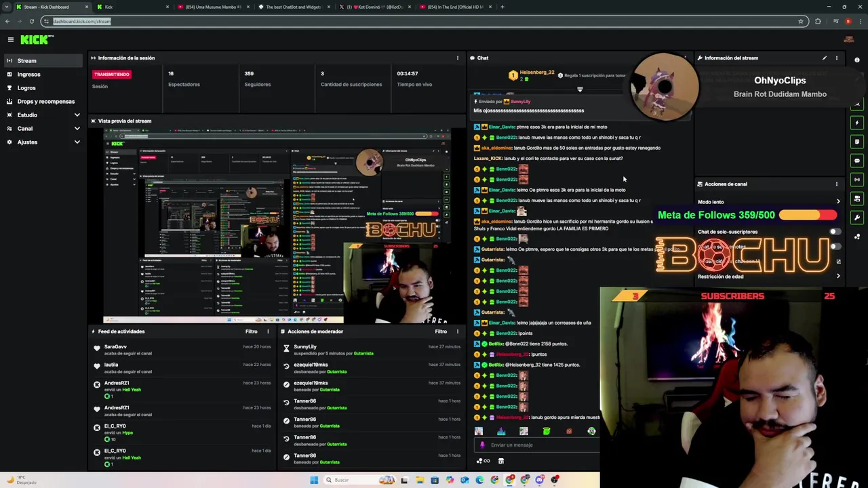Pick the green emote in chat quick emotes
This screenshot has height=488, width=868.
click(547, 431)
